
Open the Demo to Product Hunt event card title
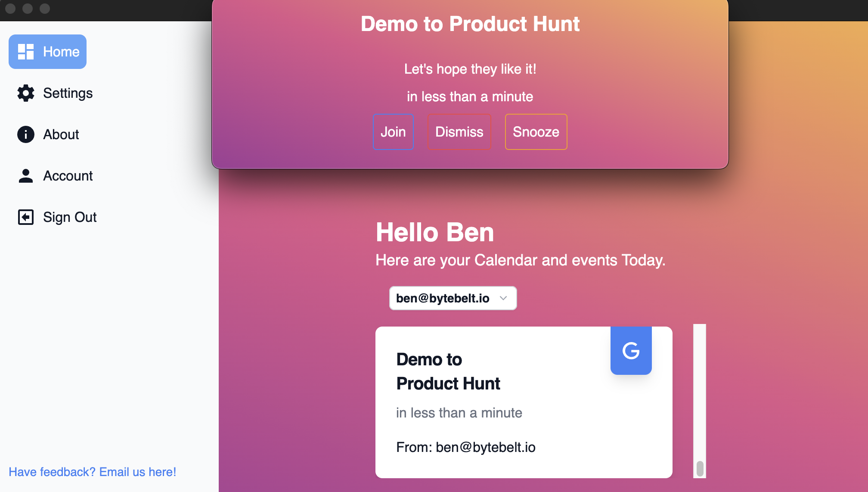tap(448, 371)
